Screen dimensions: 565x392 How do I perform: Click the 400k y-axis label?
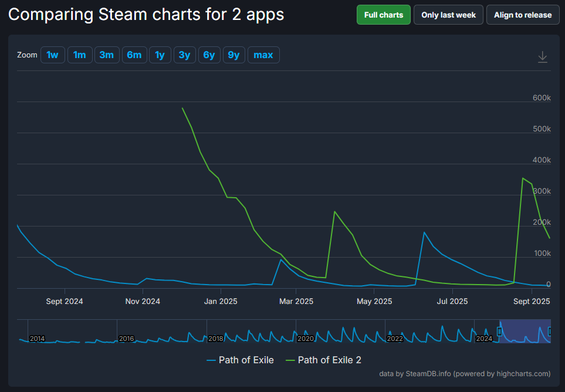point(542,160)
